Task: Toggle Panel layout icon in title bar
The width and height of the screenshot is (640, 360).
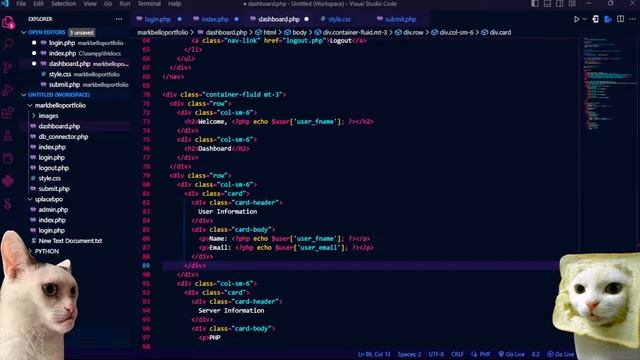Action: [547, 4]
